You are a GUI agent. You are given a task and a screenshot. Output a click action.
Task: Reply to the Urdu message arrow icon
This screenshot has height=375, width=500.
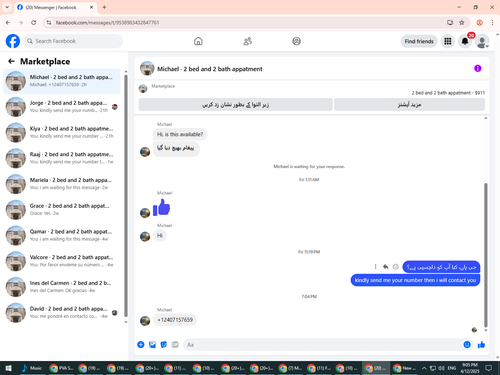(x=385, y=267)
